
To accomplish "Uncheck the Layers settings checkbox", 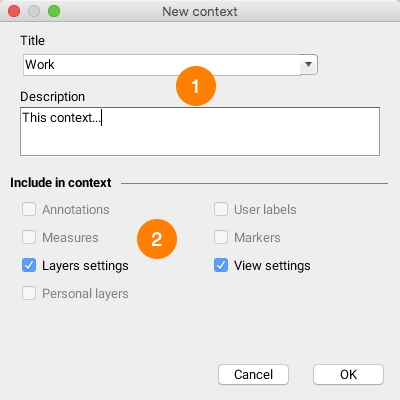I will click(29, 266).
